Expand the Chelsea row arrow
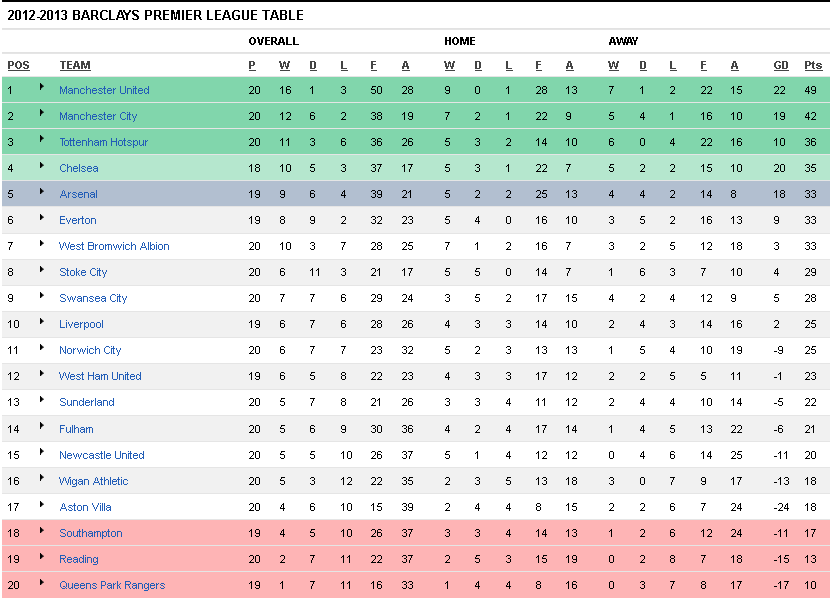830x598 pixels. 42,165
